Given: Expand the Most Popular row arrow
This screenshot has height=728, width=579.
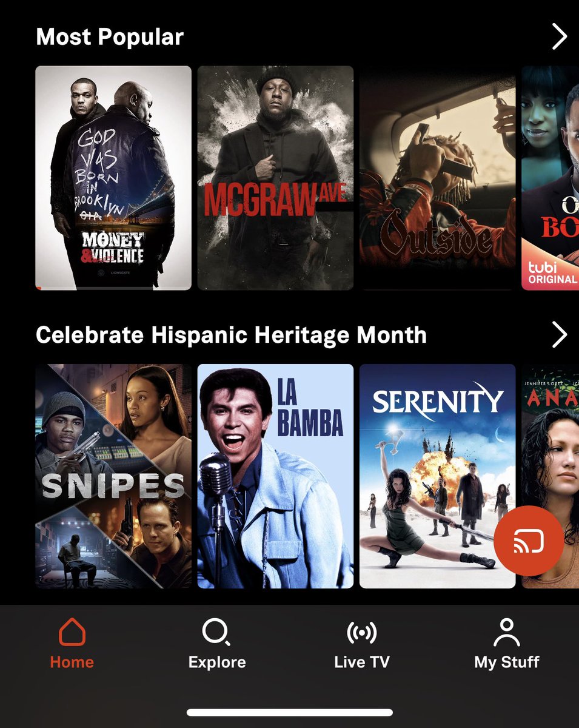Looking at the screenshot, I should coord(559,37).
